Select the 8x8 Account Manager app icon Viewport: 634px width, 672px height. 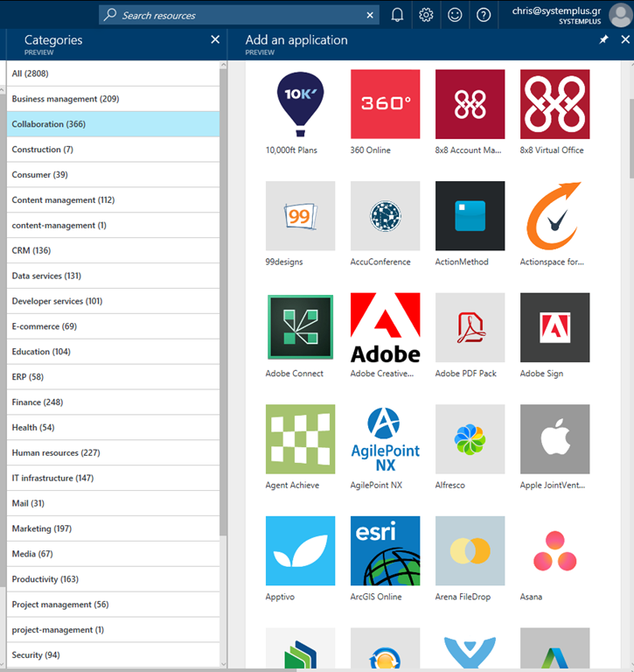click(470, 104)
